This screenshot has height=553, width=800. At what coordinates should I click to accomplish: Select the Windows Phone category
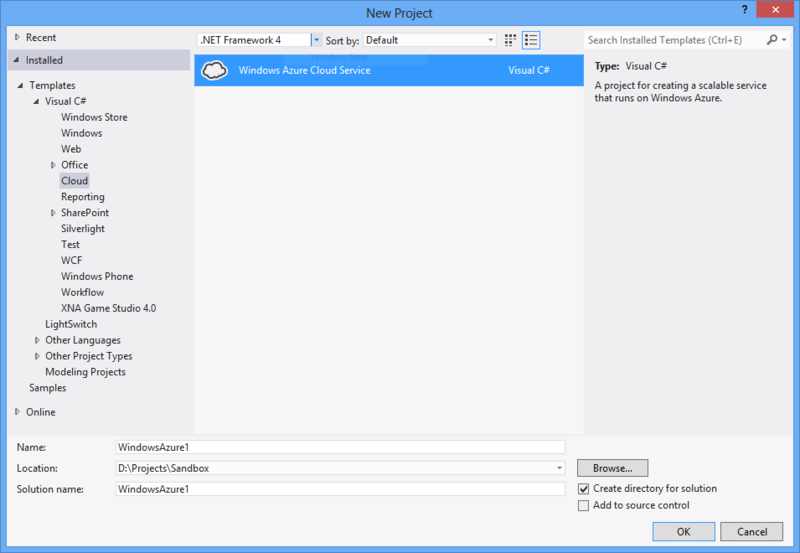point(97,276)
